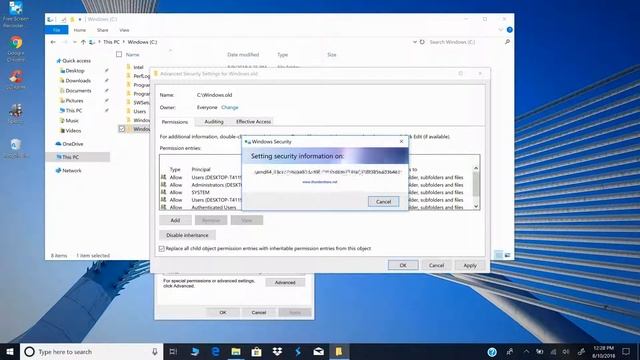This screenshot has width=640, height=360.
Task: Uncheck the selected Windows.old folder checkbox
Action: [x=122, y=129]
